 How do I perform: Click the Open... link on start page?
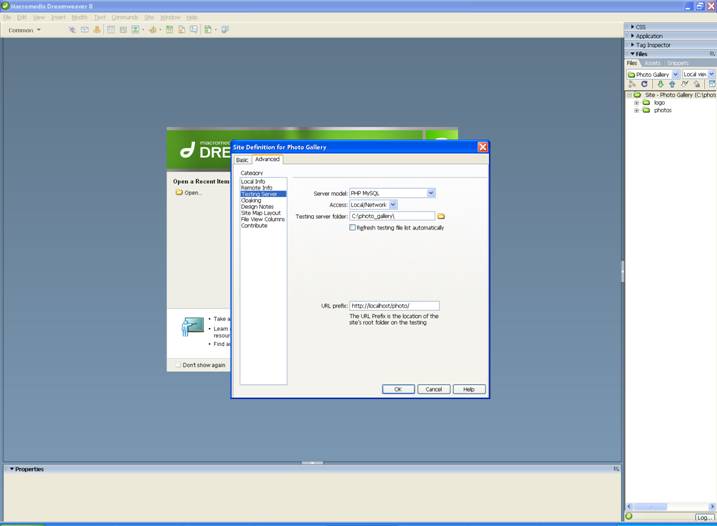(193, 193)
